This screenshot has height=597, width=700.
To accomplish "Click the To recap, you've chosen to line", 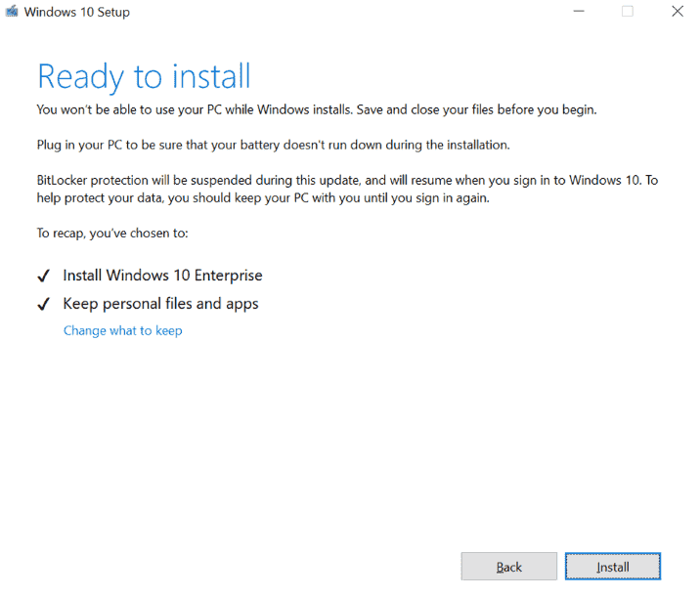I will pyautogui.click(x=112, y=234).
